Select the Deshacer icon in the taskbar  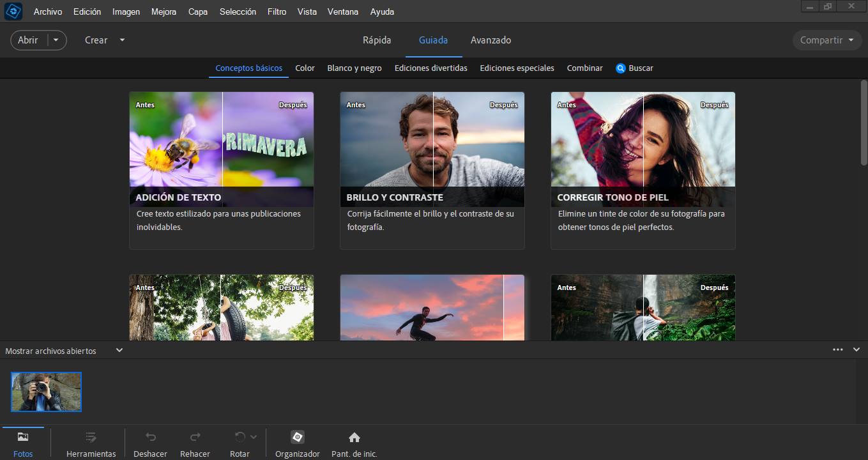point(149,437)
